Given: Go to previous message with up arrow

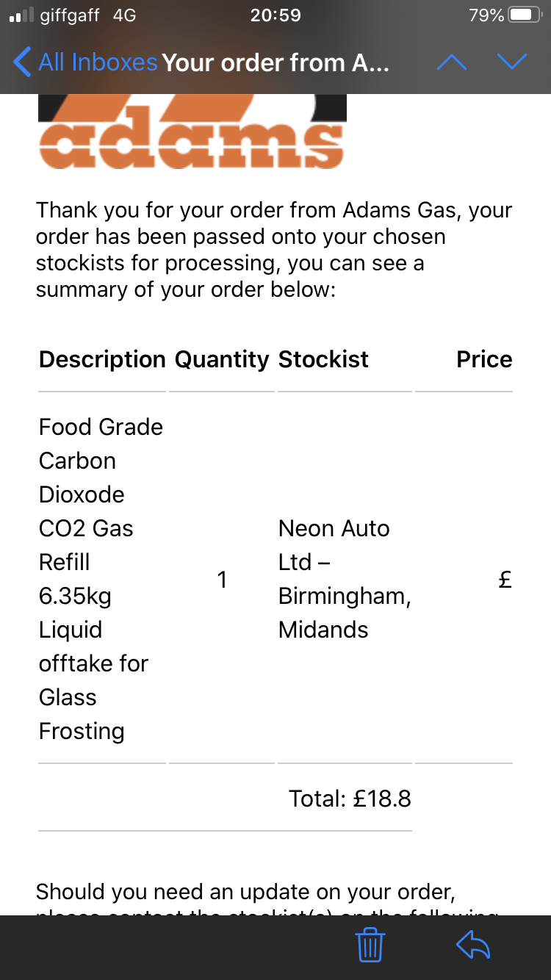Looking at the screenshot, I should click(452, 62).
